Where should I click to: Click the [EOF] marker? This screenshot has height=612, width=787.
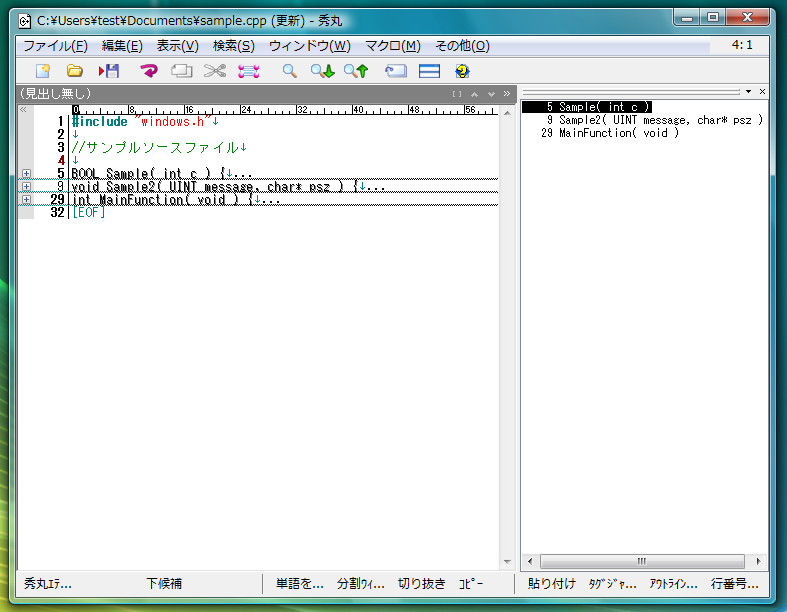point(88,212)
